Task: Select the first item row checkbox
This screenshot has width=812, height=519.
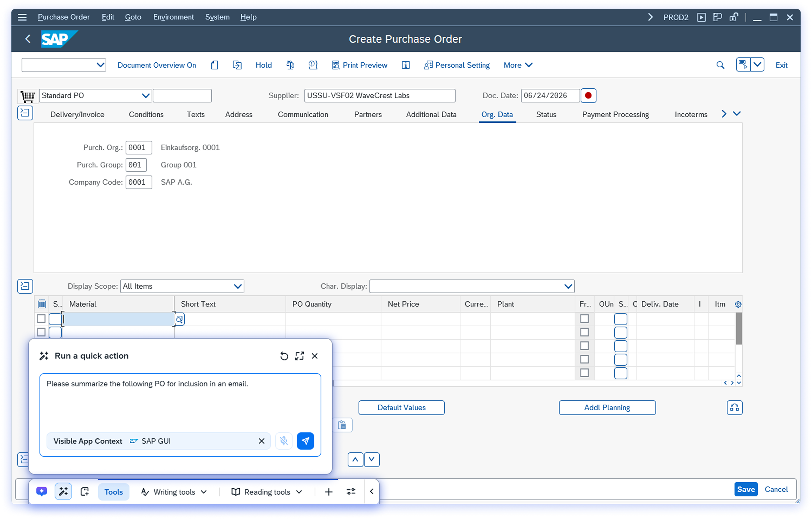Action: tap(41, 319)
